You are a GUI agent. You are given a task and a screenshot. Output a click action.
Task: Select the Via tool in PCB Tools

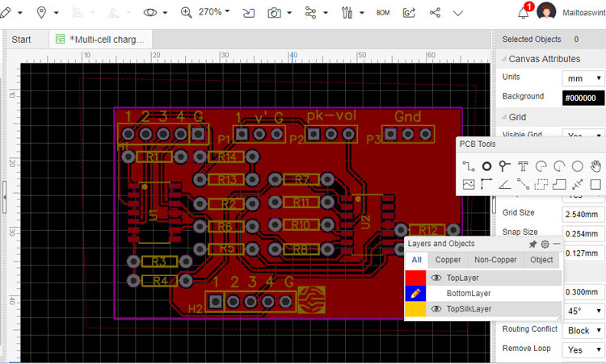504,166
